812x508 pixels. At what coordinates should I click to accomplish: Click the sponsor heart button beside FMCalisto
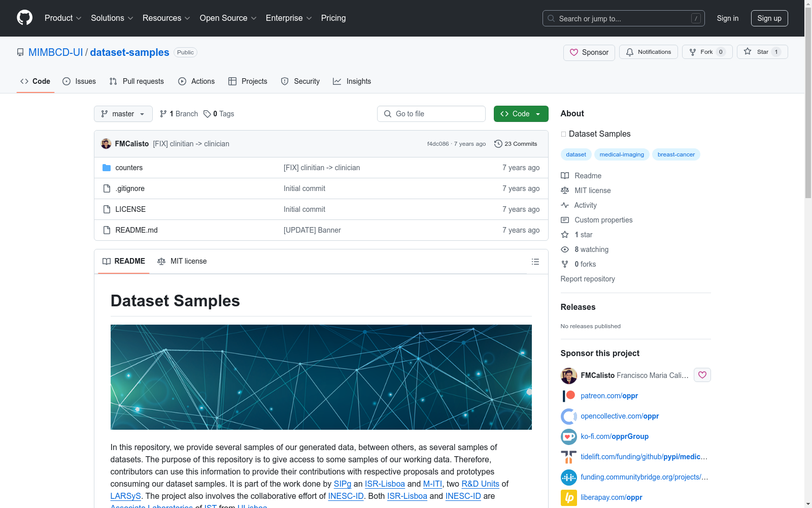click(702, 375)
